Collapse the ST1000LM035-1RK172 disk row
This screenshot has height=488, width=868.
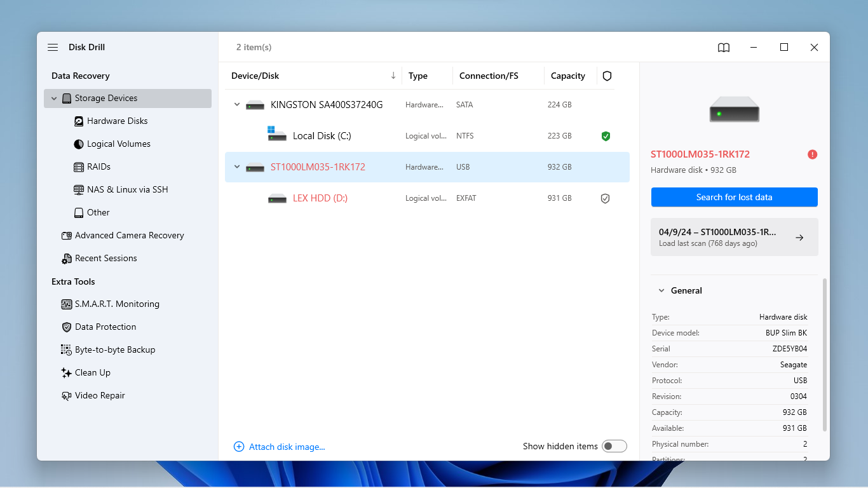(x=237, y=167)
